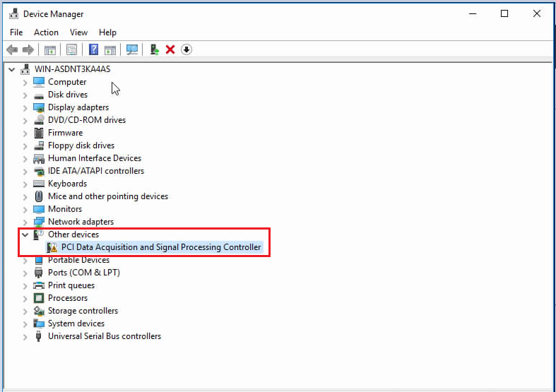556x392 pixels.
Task: Select the Processors category icon
Action: click(x=39, y=298)
